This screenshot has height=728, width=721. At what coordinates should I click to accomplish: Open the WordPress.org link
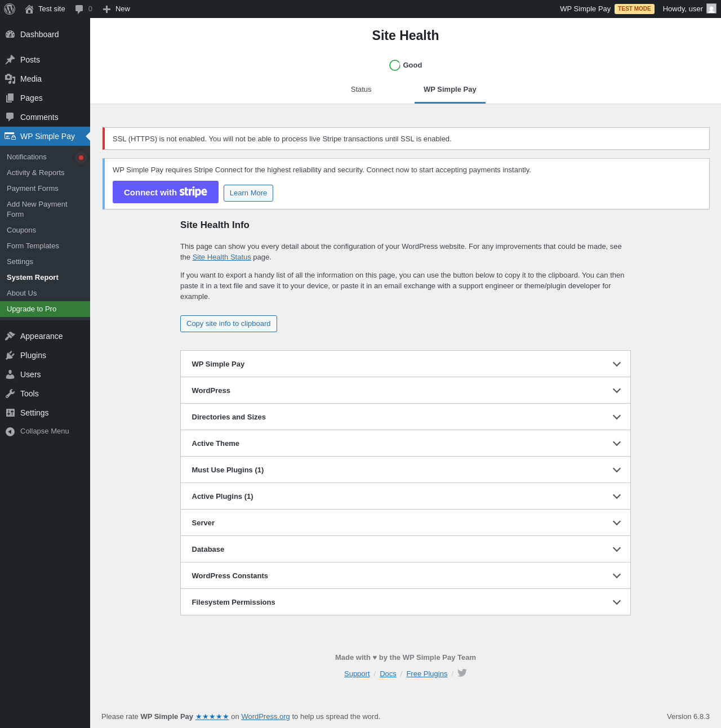pos(266,717)
